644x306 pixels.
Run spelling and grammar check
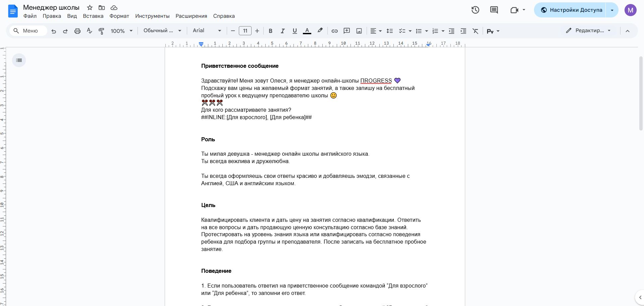89,31
